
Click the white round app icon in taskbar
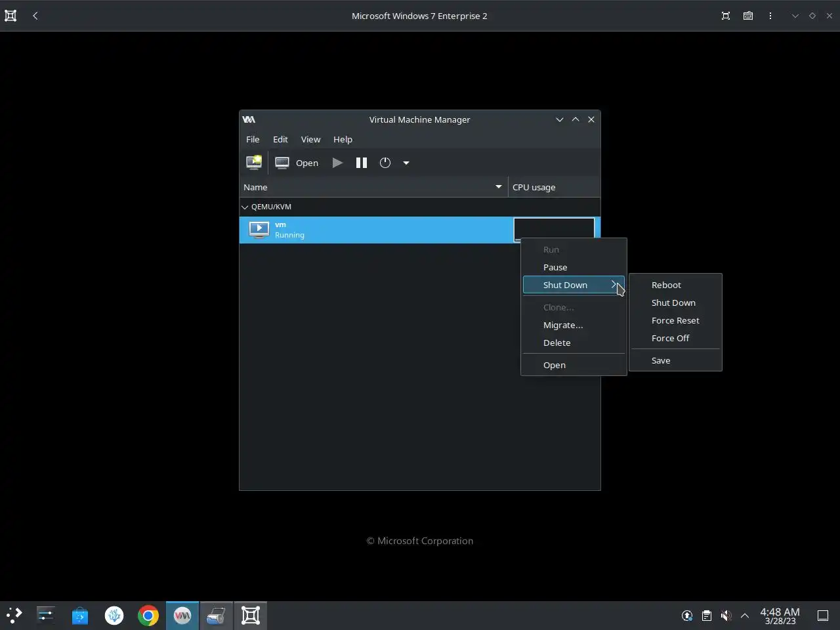tap(114, 616)
